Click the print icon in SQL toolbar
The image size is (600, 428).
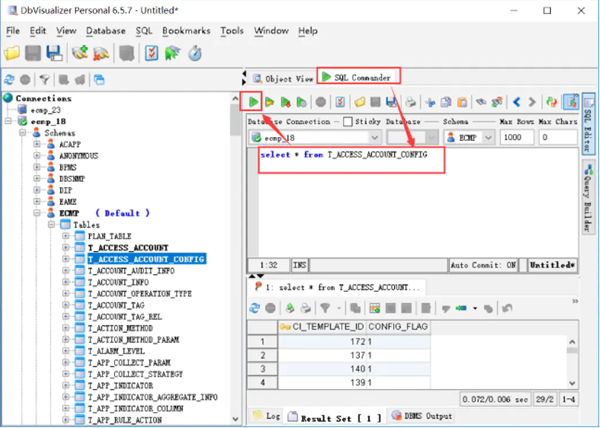pyautogui.click(x=411, y=101)
